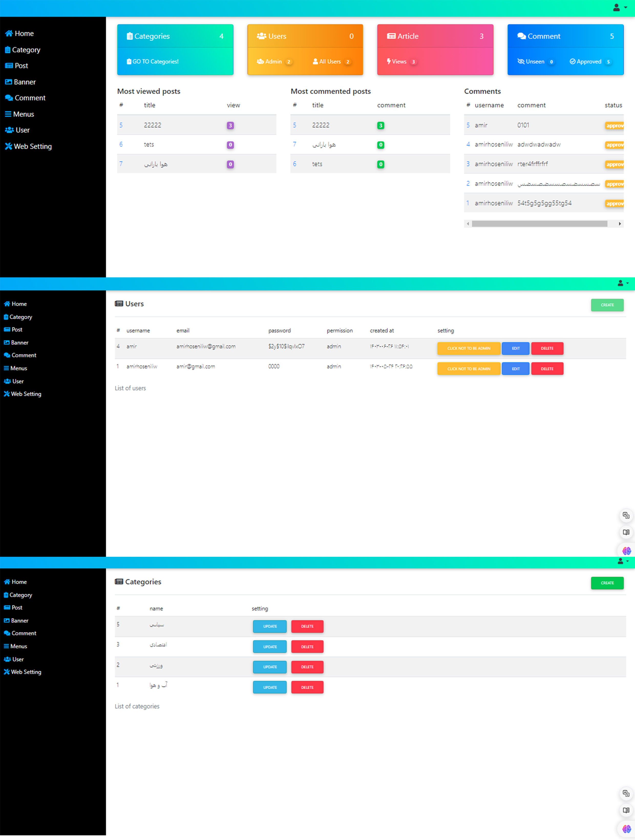Go to Banner in the Categories page sidebar

(16, 620)
